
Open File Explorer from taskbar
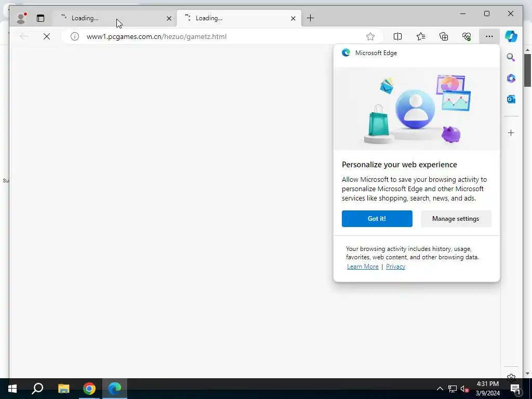[63, 389]
